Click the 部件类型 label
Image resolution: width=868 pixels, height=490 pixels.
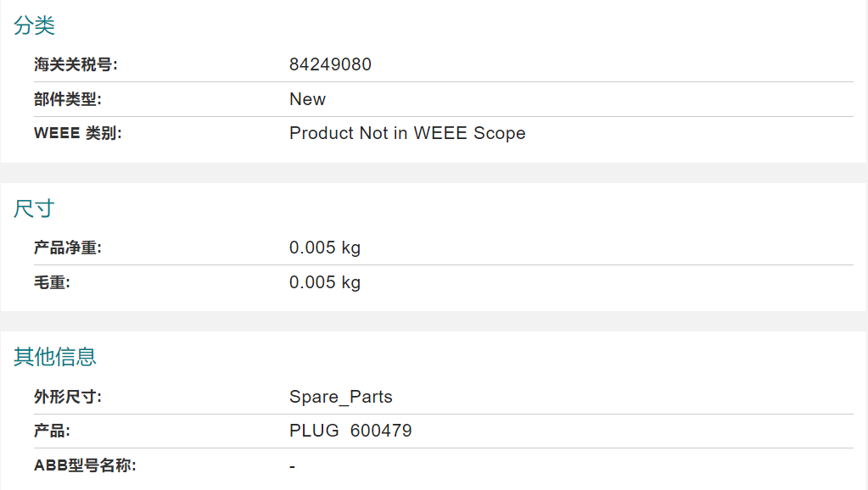tap(68, 99)
